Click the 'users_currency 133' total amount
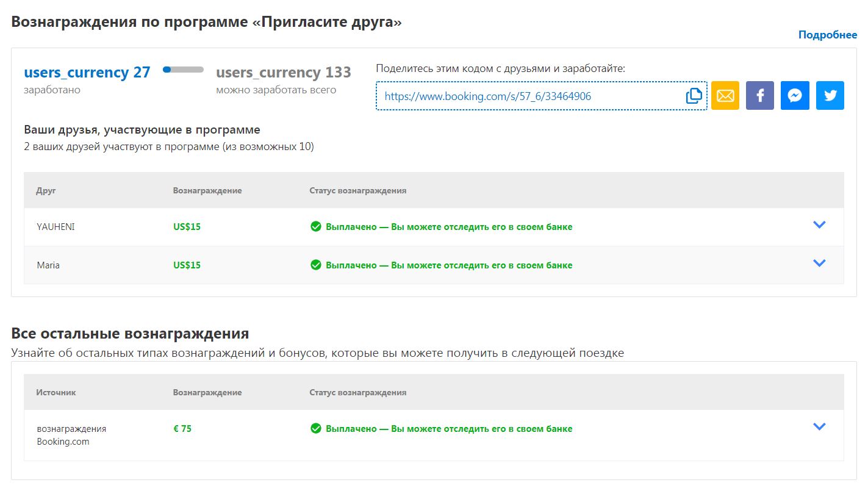 pos(284,73)
